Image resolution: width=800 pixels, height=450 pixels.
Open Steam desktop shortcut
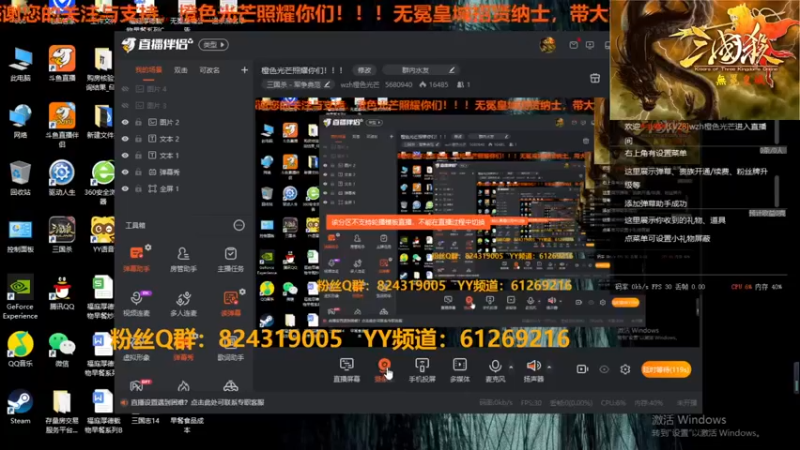click(x=20, y=407)
